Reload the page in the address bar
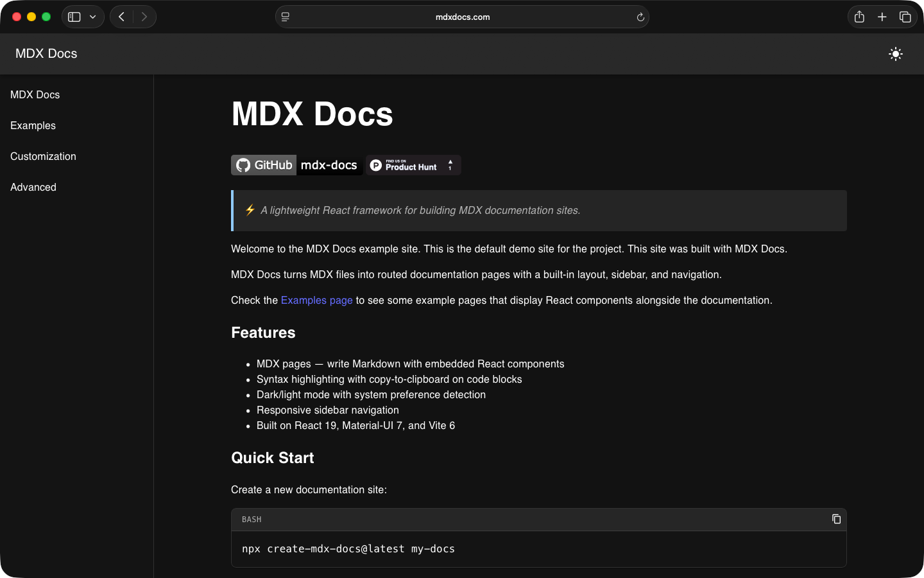 click(x=640, y=17)
